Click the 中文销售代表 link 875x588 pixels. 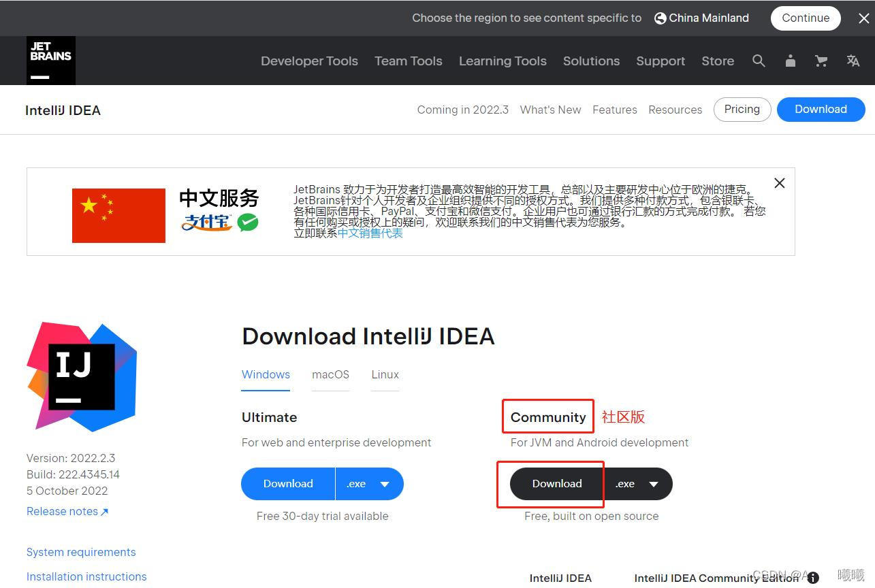[370, 233]
